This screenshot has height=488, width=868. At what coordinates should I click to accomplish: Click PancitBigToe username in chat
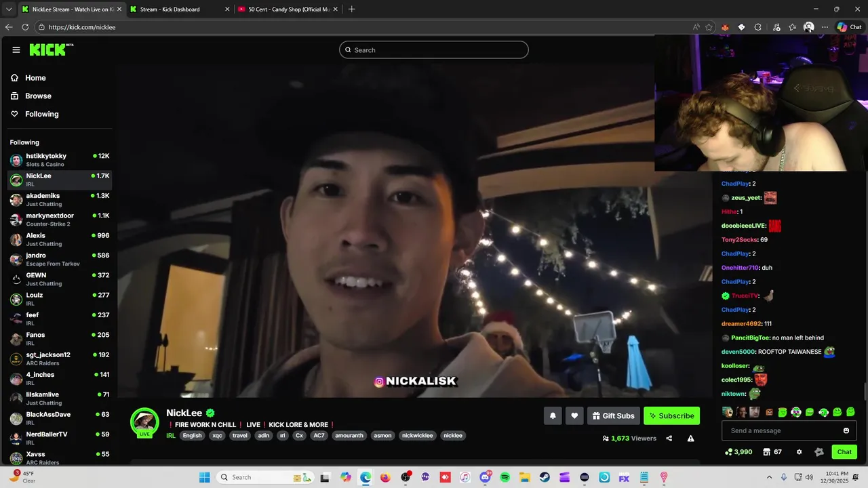click(750, 338)
